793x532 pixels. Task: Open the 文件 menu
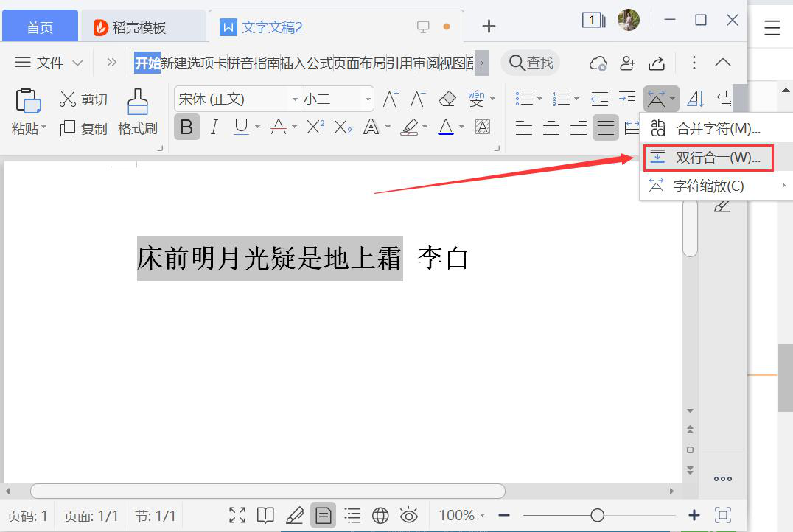click(x=49, y=63)
